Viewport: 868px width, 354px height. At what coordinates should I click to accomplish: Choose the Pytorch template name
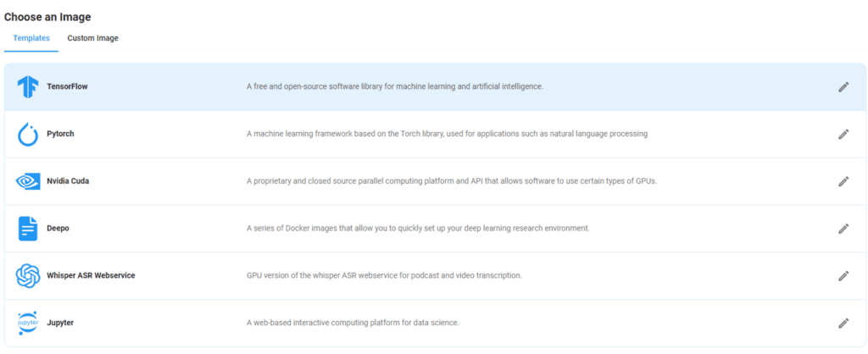[x=60, y=134]
